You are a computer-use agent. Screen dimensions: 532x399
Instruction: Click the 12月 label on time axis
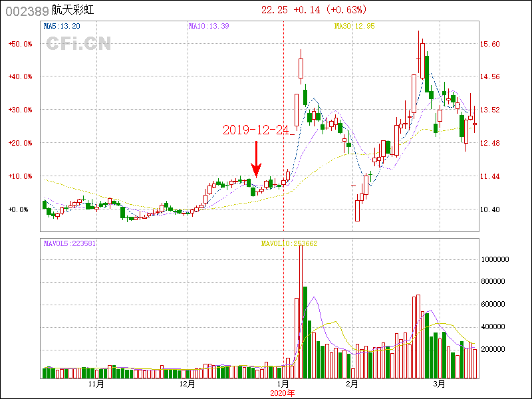pyautogui.click(x=188, y=384)
